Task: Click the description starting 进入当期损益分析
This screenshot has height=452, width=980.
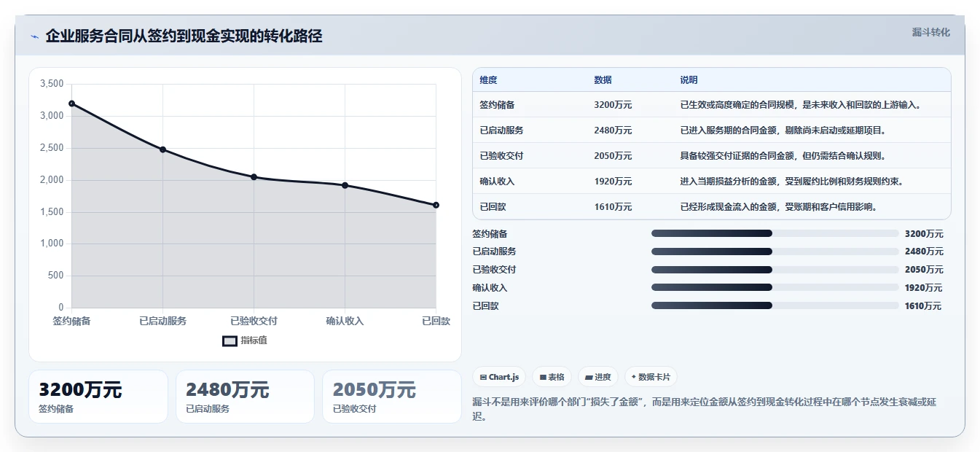Action: (x=791, y=182)
